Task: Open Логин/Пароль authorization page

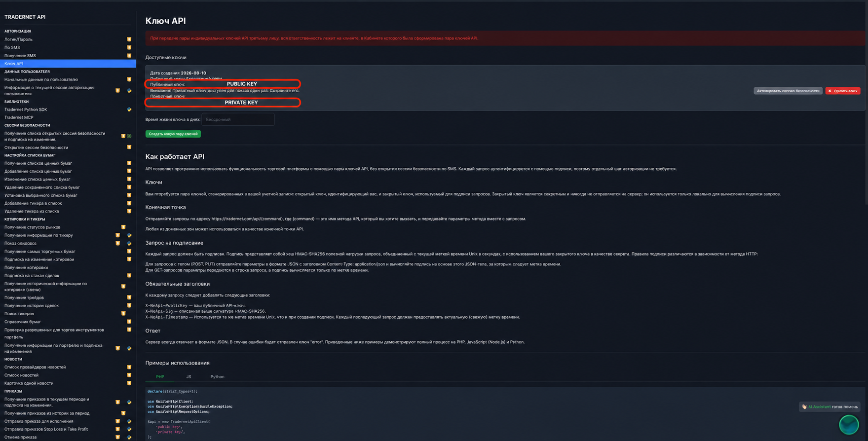Action: [18, 39]
